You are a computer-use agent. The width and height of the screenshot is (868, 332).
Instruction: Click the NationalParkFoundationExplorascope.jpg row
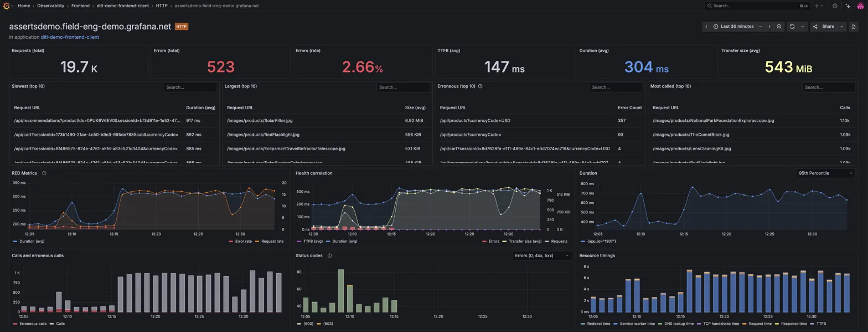point(753,120)
